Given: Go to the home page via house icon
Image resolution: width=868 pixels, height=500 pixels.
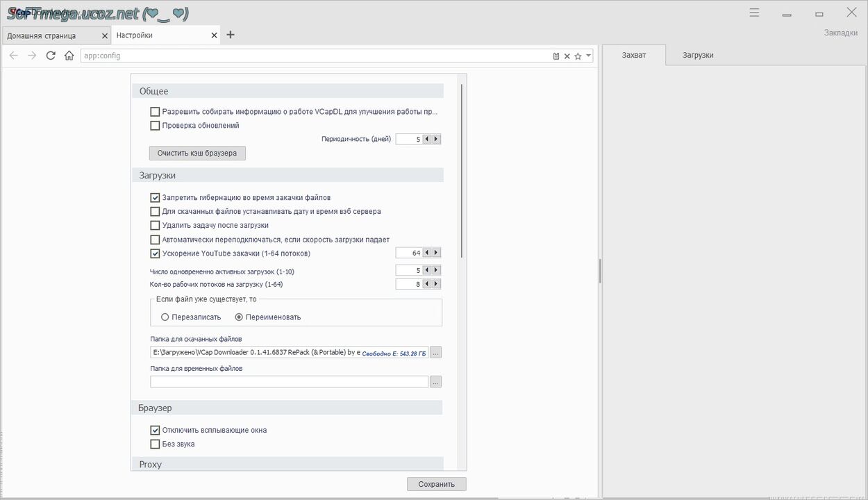Looking at the screenshot, I should tap(69, 56).
